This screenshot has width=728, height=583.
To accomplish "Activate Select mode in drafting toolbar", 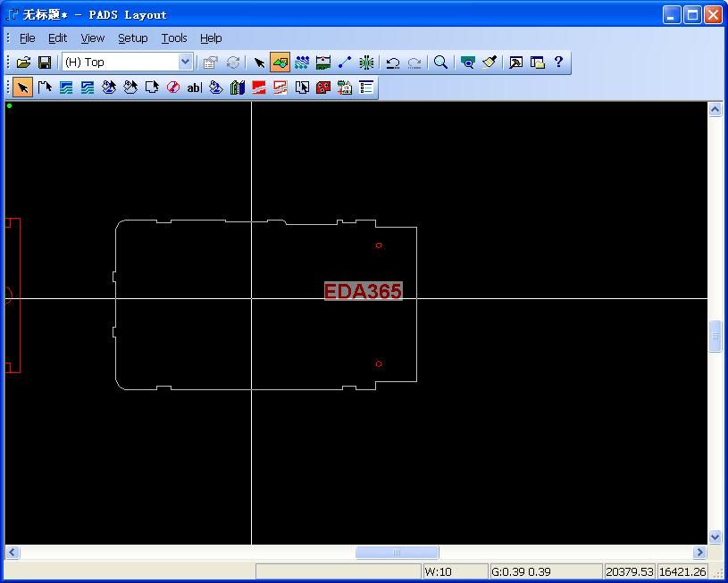I will [23, 87].
